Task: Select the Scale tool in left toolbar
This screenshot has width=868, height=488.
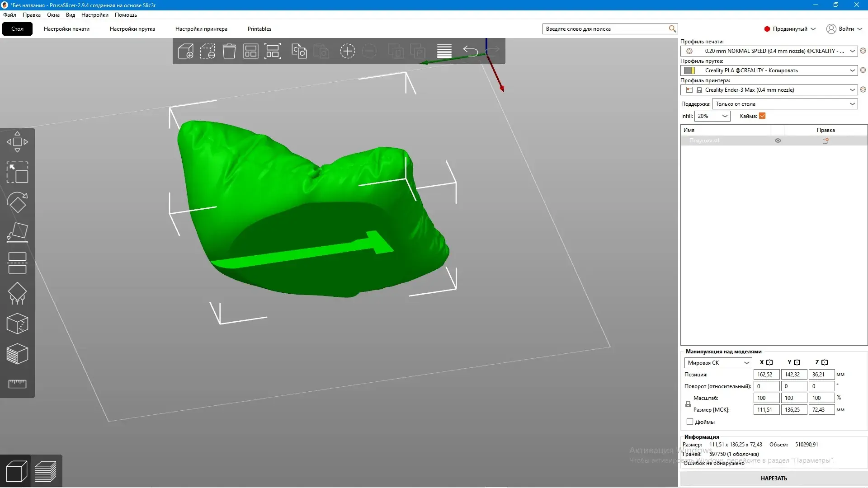Action: tap(17, 172)
